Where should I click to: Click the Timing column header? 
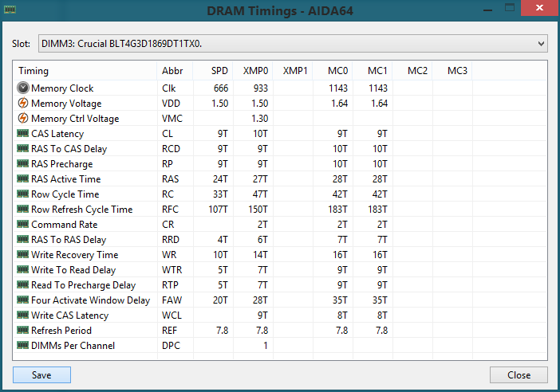(x=85, y=71)
